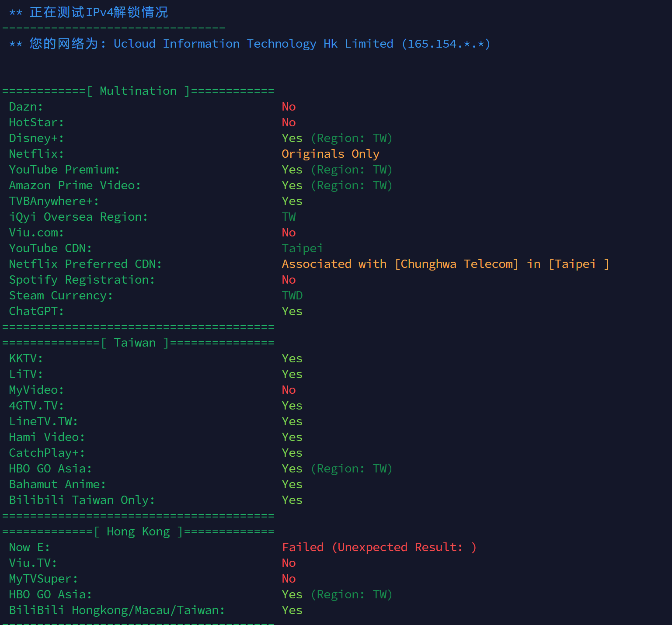Click the Ucloud Information Technology network name
Screen dimensions: 672x625
[x=254, y=44]
